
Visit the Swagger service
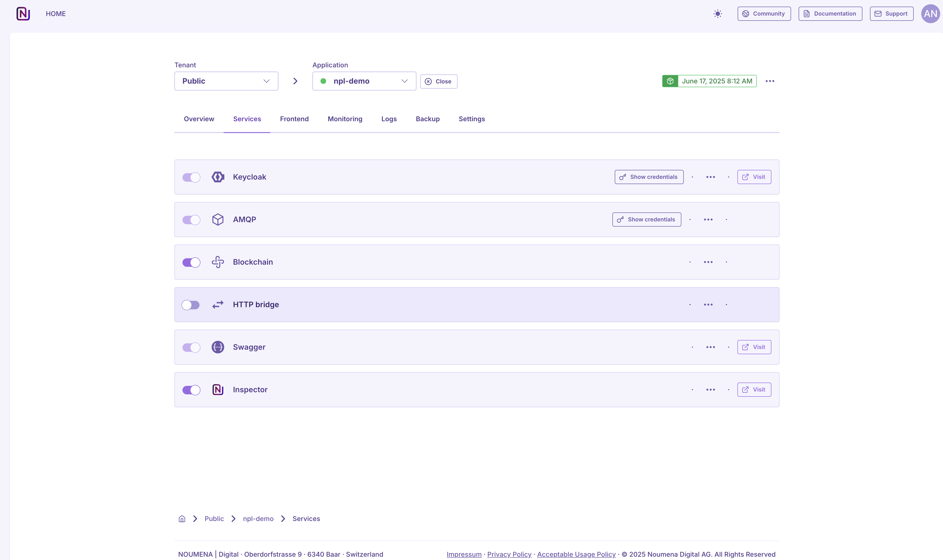(753, 347)
